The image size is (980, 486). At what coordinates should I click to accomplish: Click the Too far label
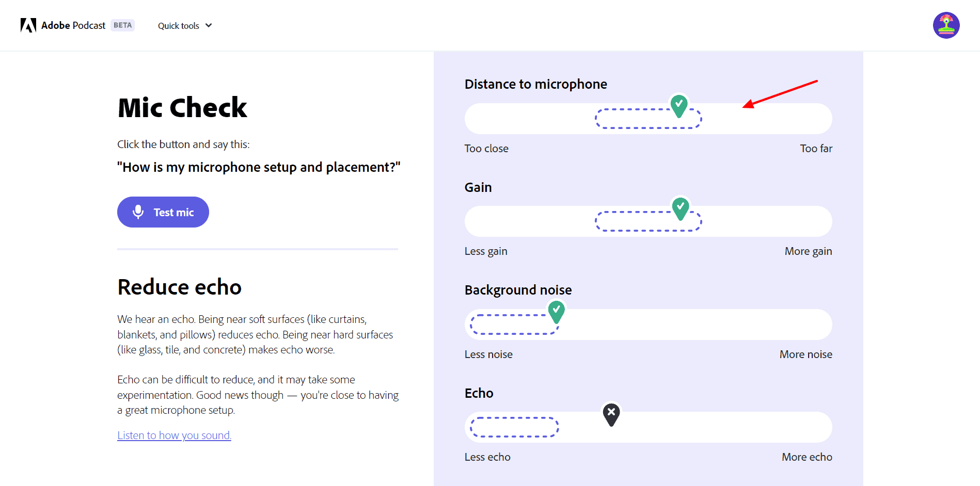pyautogui.click(x=816, y=149)
